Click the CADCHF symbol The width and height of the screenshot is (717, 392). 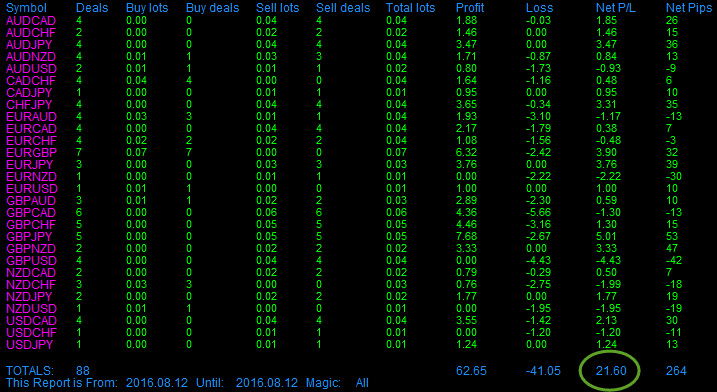tap(31, 81)
